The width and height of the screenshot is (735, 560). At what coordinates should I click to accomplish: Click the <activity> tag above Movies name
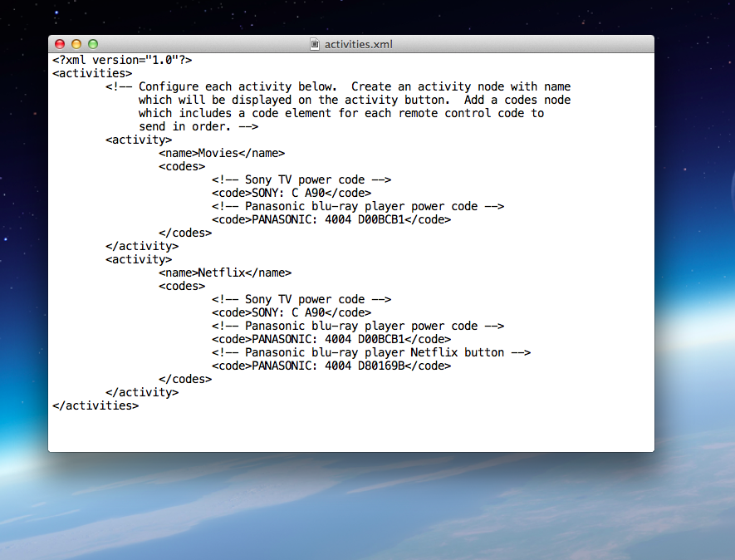(x=139, y=140)
